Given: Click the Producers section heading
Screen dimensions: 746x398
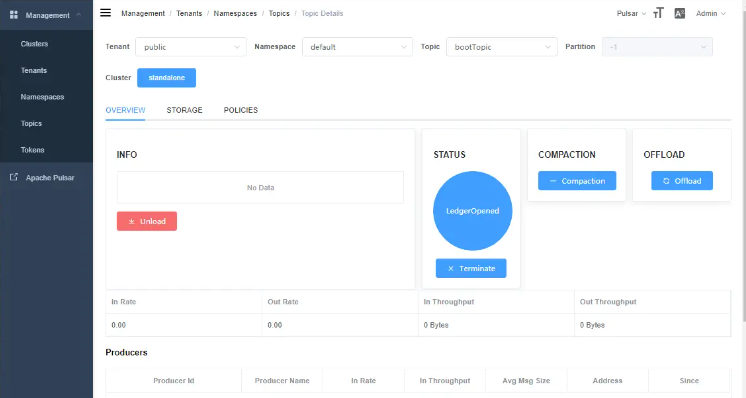Looking at the screenshot, I should tap(127, 352).
